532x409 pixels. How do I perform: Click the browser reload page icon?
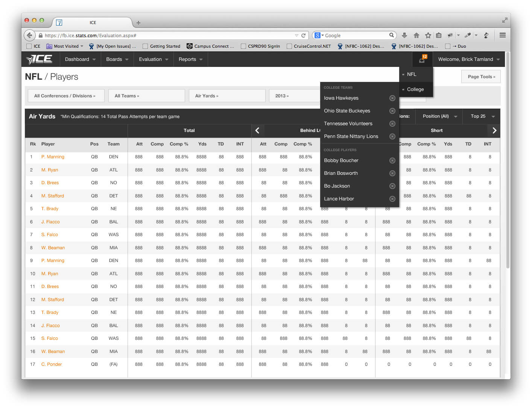pos(303,35)
